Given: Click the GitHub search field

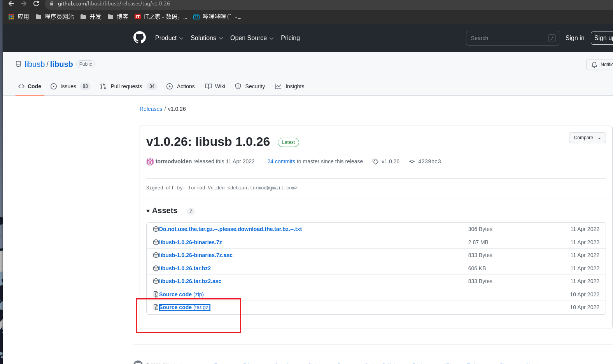Looking at the screenshot, I should [x=512, y=38].
